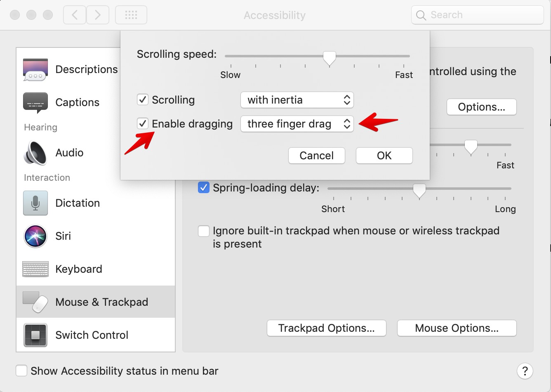Select the Captions icon in sidebar
This screenshot has height=392, width=551.
click(x=35, y=103)
